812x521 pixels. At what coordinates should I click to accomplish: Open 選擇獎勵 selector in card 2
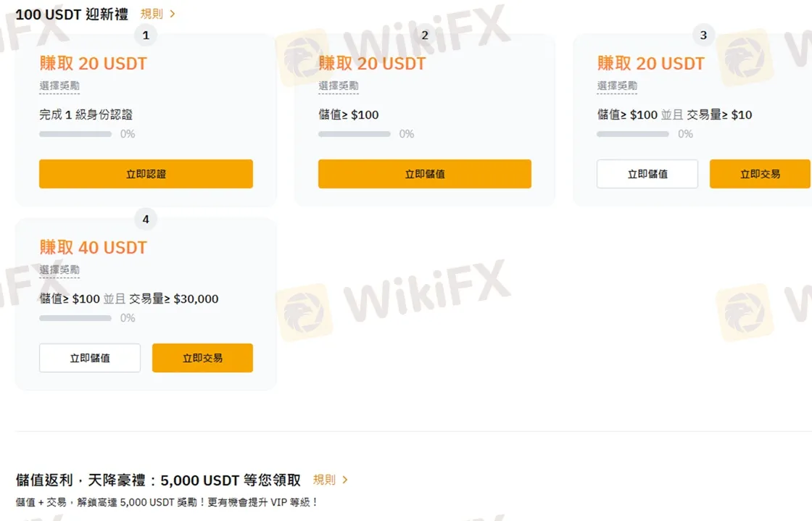339,86
